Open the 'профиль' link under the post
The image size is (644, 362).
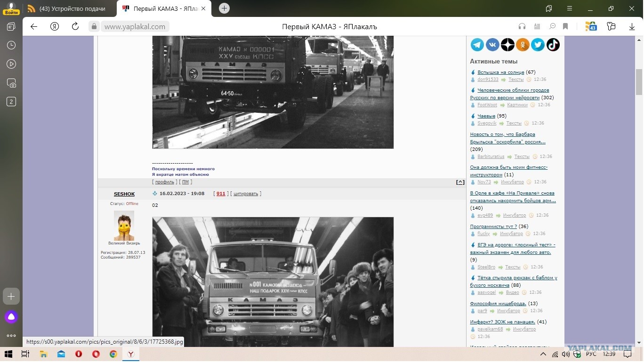[164, 182]
